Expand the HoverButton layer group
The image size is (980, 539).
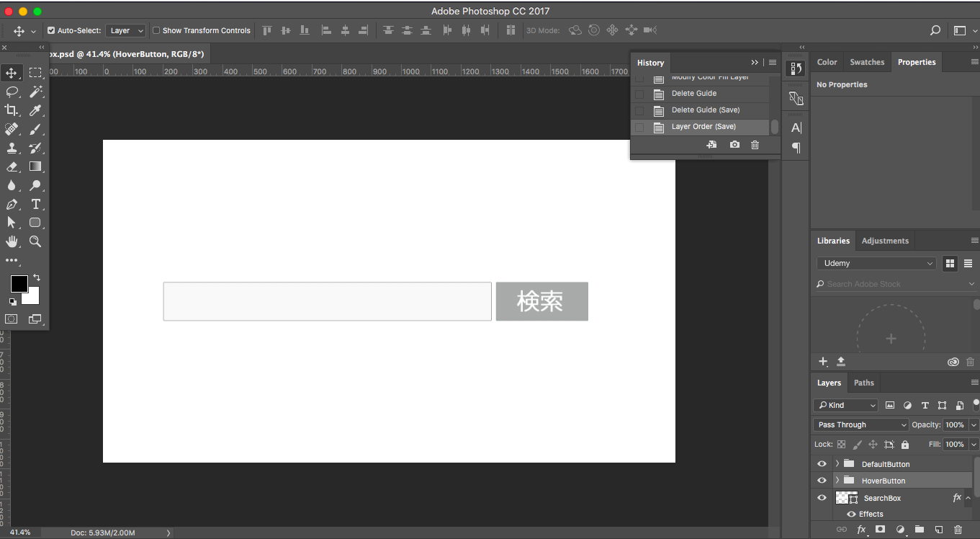coord(837,481)
